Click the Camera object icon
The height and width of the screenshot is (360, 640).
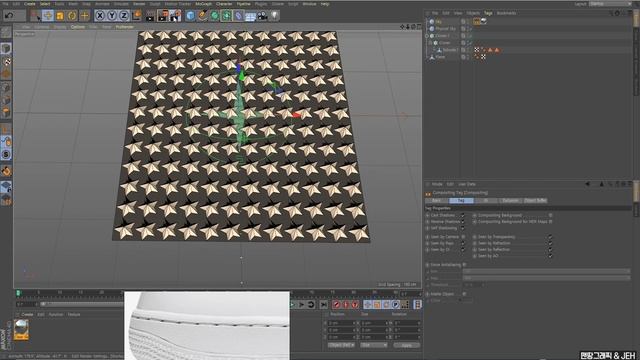pos(262,16)
